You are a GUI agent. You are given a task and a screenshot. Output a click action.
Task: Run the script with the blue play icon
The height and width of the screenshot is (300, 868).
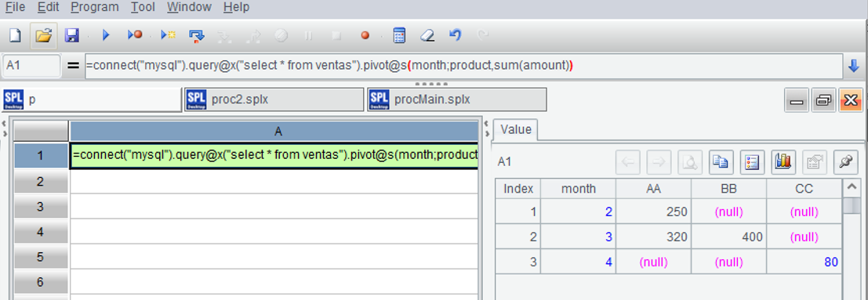pyautogui.click(x=106, y=36)
